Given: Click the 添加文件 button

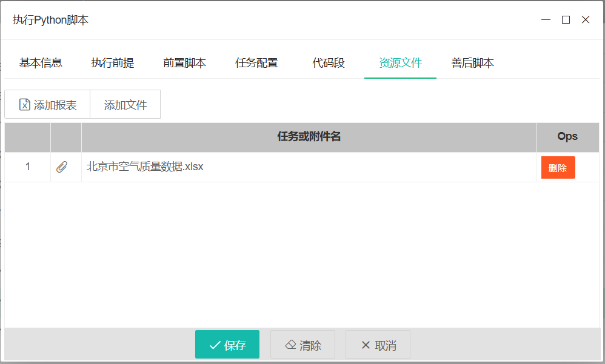Looking at the screenshot, I should pyautogui.click(x=125, y=105).
